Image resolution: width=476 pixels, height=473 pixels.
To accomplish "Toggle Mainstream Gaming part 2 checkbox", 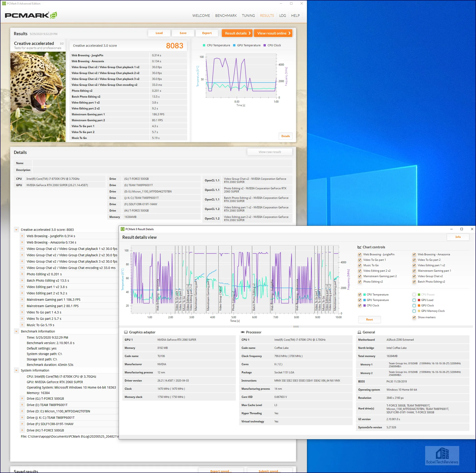I will (x=360, y=276).
